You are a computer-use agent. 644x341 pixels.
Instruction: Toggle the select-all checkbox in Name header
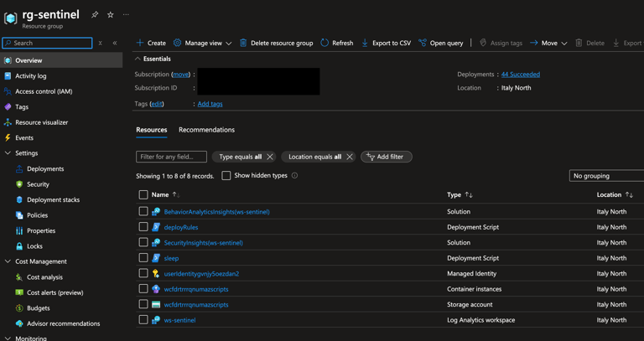tap(143, 195)
